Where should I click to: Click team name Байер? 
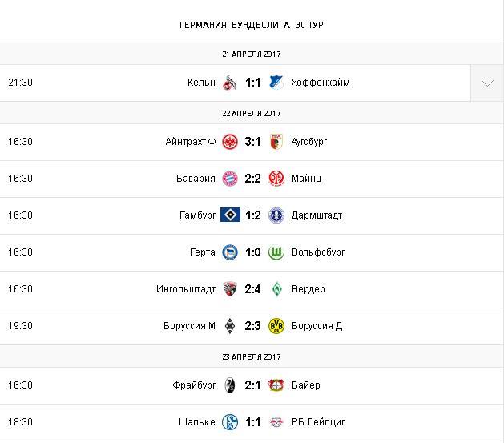pos(306,385)
